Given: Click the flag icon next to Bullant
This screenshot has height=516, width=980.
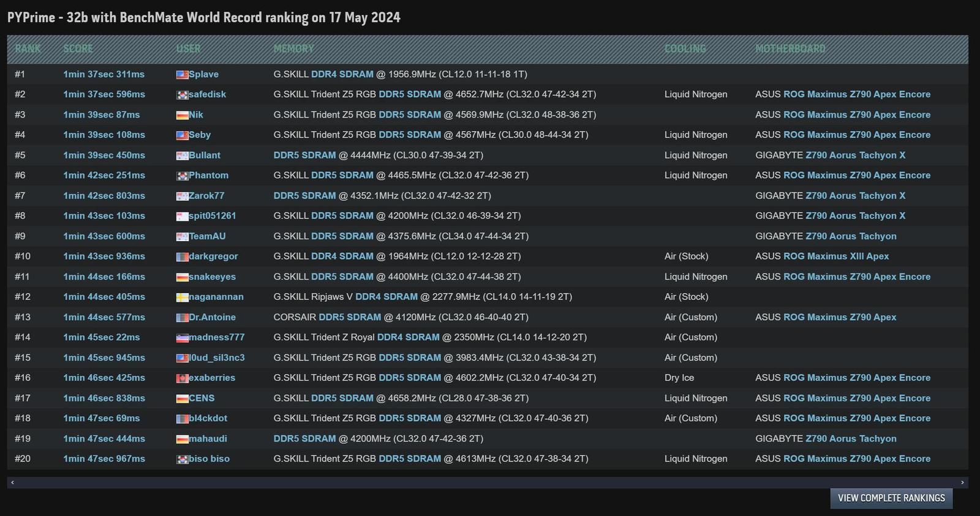Looking at the screenshot, I should (x=182, y=155).
